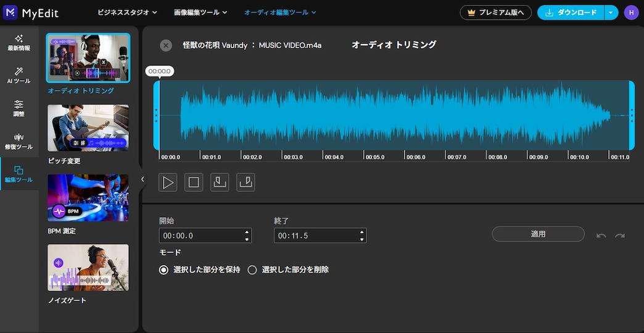Expand ビジネススタジオ menu
Image resolution: width=644 pixels, height=333 pixels.
(127, 12)
